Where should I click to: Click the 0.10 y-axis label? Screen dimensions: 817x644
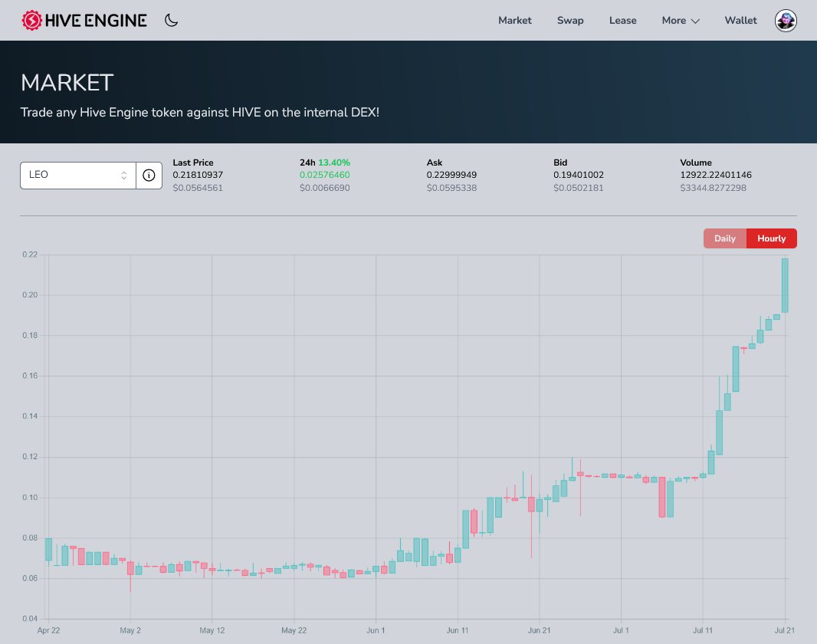pos(30,497)
